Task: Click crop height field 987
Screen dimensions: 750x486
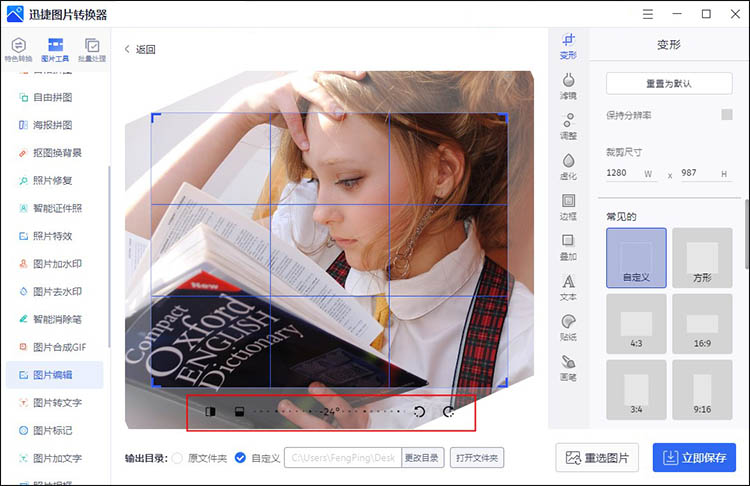Action: [706, 173]
